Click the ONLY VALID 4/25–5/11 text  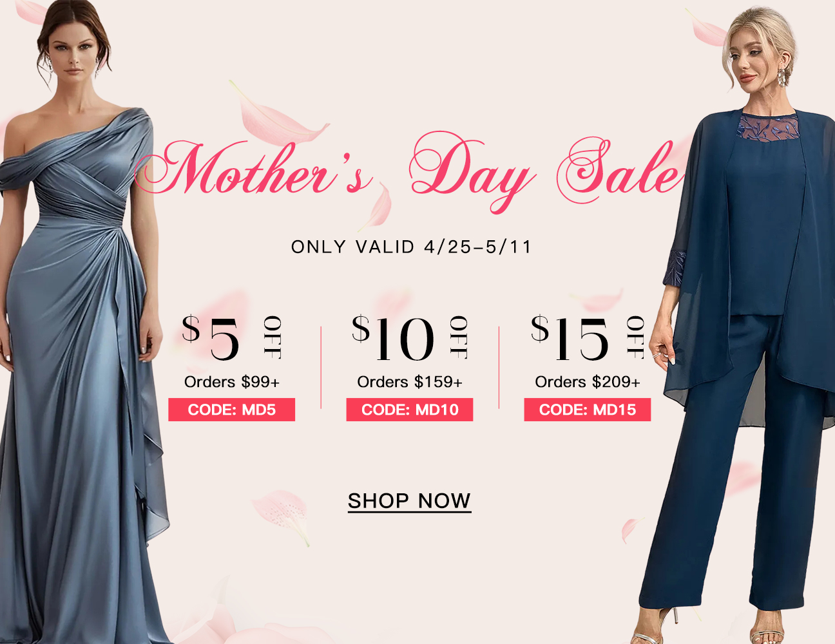[x=411, y=247]
